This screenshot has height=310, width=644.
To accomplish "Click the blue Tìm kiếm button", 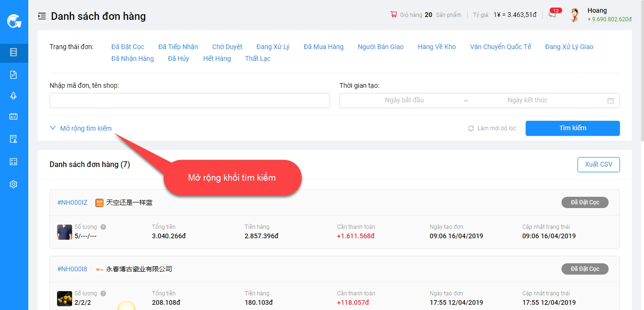I will coord(572,128).
